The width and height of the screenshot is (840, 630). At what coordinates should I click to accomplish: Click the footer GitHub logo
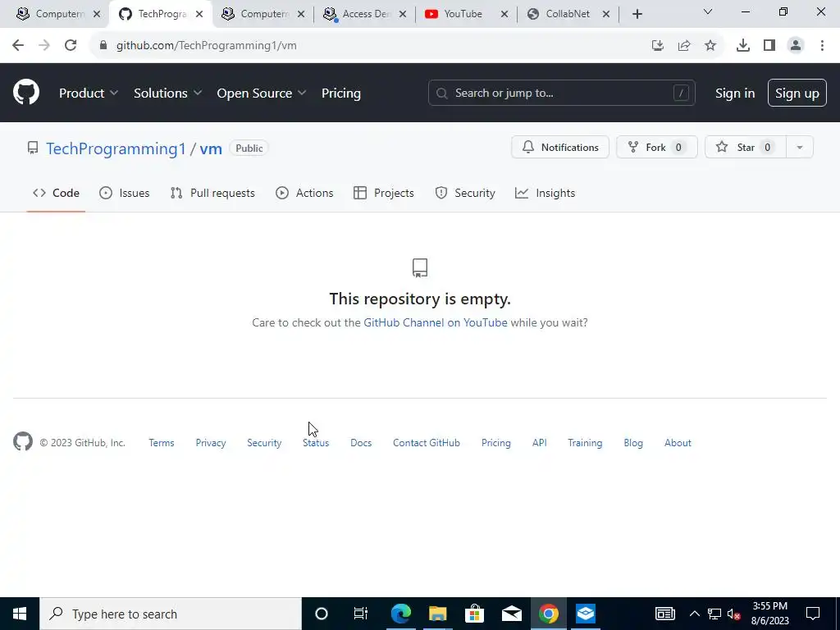tap(23, 442)
